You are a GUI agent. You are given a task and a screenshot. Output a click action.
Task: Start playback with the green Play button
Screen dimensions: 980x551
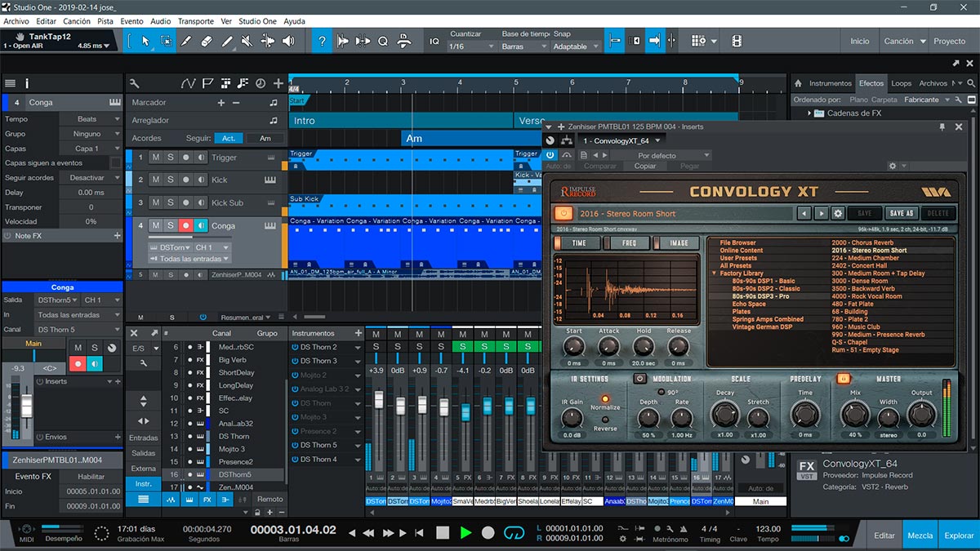[465, 532]
